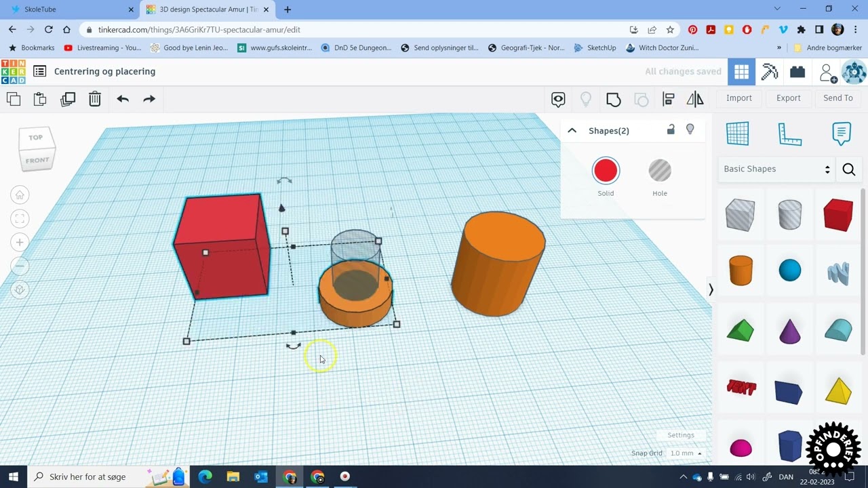Pick the green Roof shape
The image size is (868, 488).
coord(741,330)
